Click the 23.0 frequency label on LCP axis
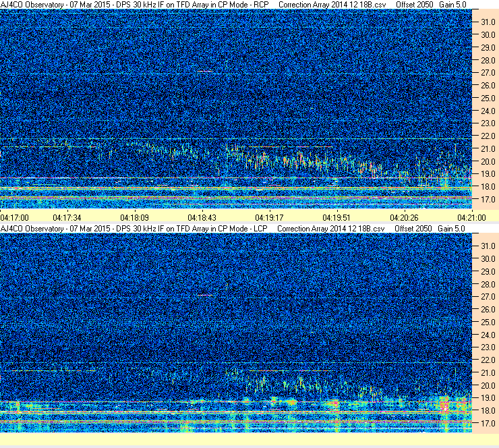This screenshot has width=499, height=448. coord(488,347)
